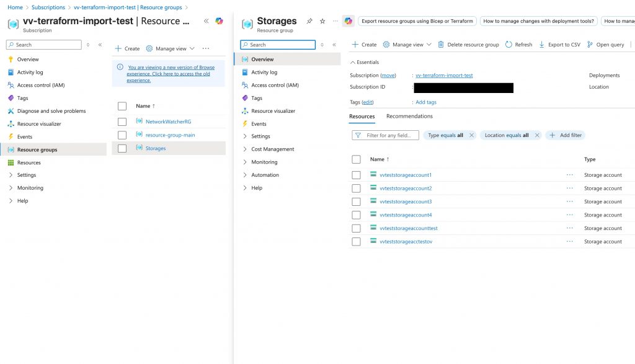The image size is (635, 364).
Task: Collapse the Essentials section
Action: pyautogui.click(x=353, y=62)
